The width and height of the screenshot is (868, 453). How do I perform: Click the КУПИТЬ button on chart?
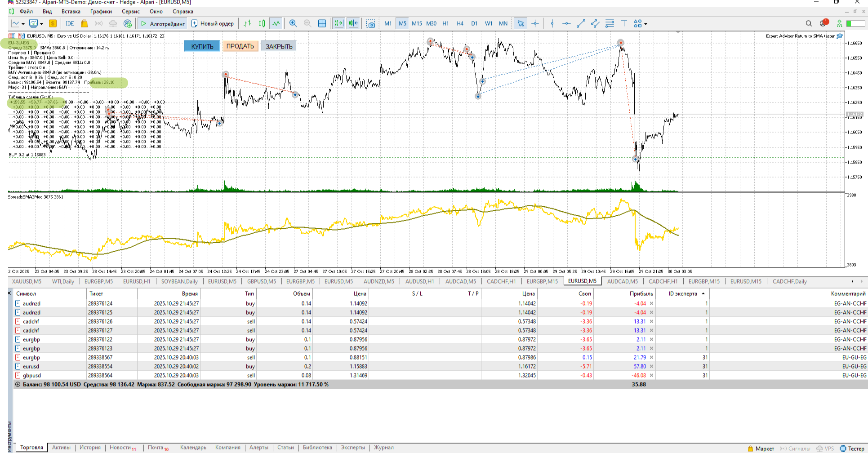click(x=202, y=46)
